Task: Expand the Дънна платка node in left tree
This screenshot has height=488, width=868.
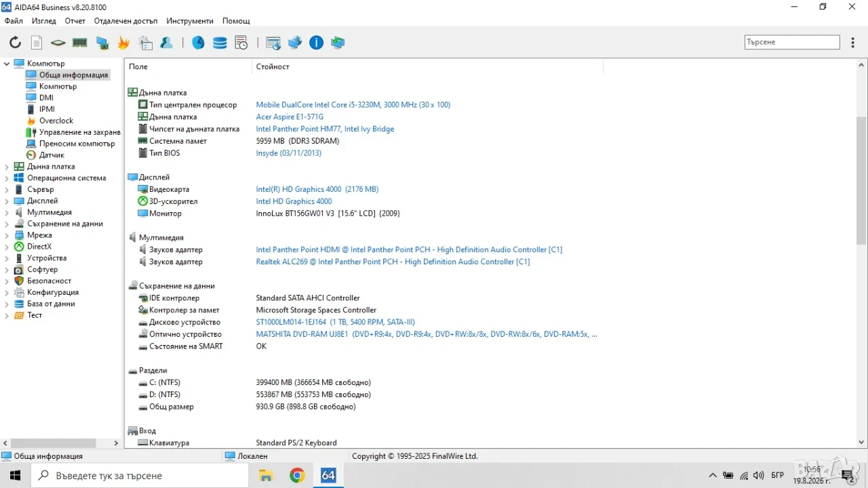Action: (x=7, y=167)
